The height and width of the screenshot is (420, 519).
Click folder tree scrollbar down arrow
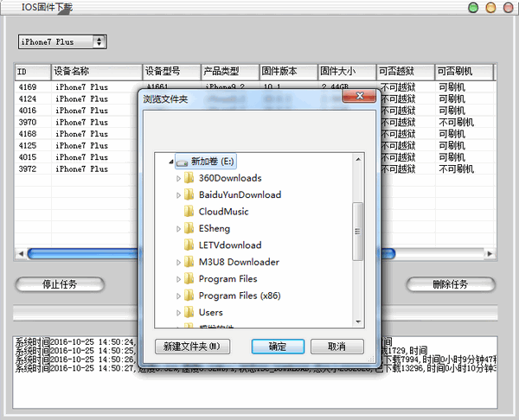pyautogui.click(x=358, y=321)
